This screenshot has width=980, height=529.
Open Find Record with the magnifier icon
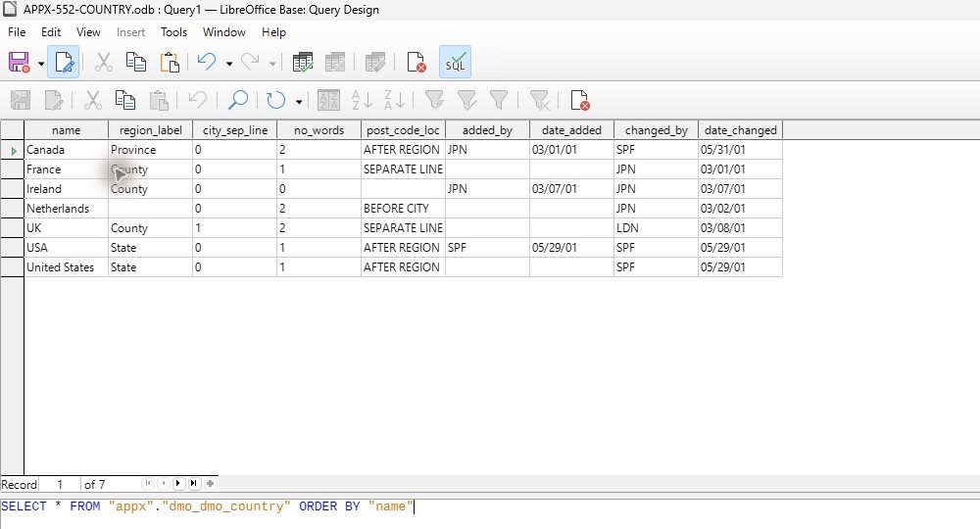[x=237, y=100]
